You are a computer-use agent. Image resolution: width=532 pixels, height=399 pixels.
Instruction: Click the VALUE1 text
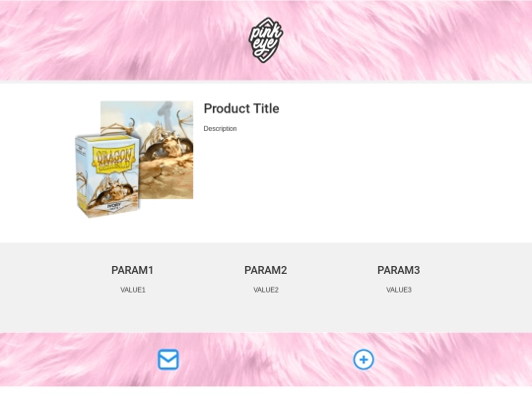tap(133, 290)
